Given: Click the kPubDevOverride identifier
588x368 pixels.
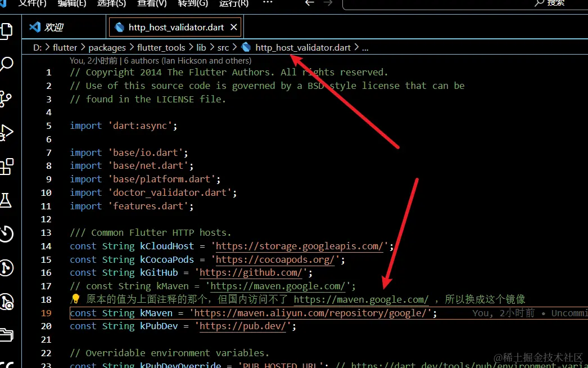Looking at the screenshot, I should (x=181, y=365).
